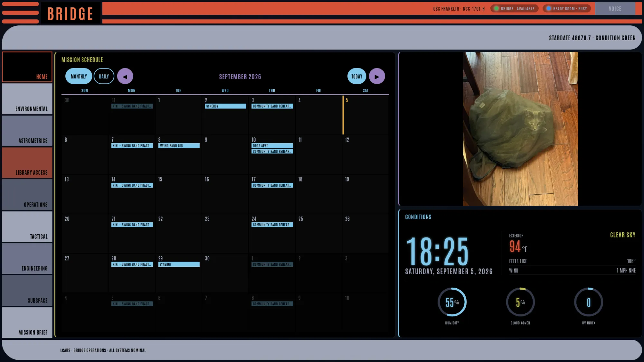The image size is (644, 362).
Task: Click the Cloud Cover 5% gauge
Action: coord(520,302)
